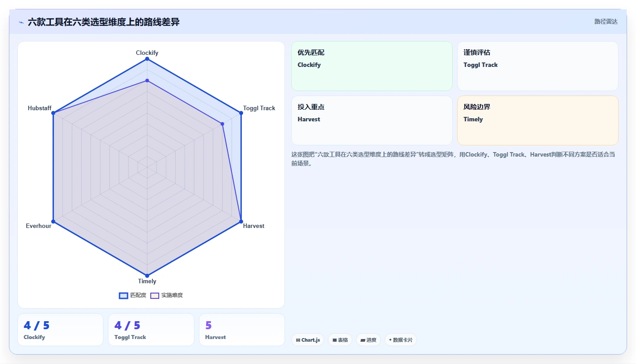Click the inner 实施难度 data point at Clockify
This screenshot has width=636, height=364.
[147, 81]
